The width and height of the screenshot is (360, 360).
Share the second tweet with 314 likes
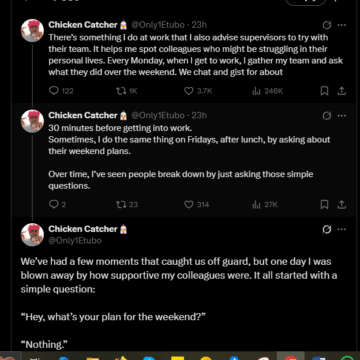(342, 204)
